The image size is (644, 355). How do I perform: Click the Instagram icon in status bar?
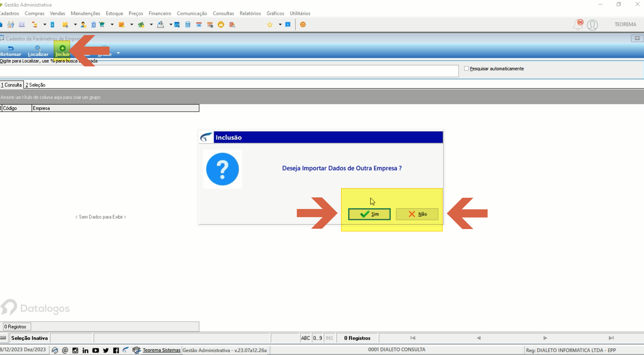coord(75,350)
